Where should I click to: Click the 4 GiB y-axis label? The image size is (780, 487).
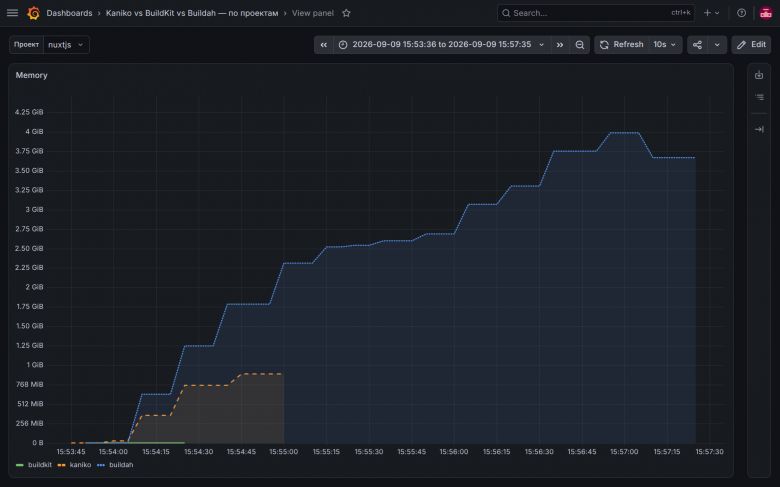(x=34, y=132)
